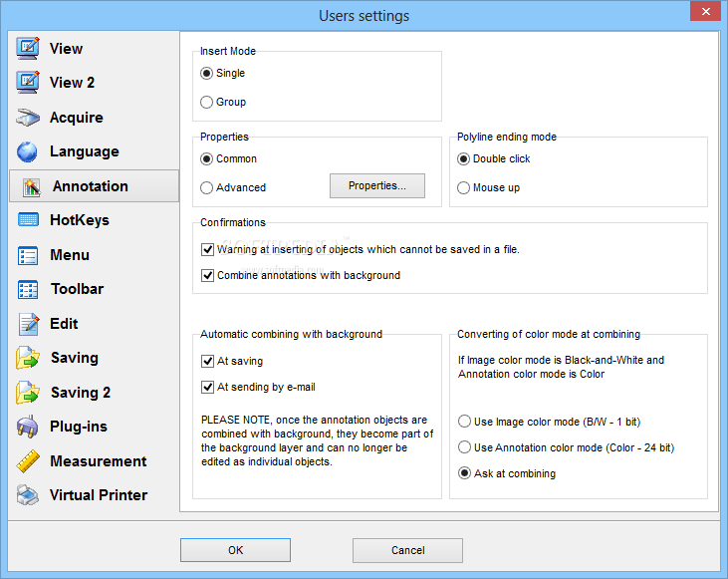Click the Language globe icon
This screenshot has width=728, height=579.
click(28, 151)
